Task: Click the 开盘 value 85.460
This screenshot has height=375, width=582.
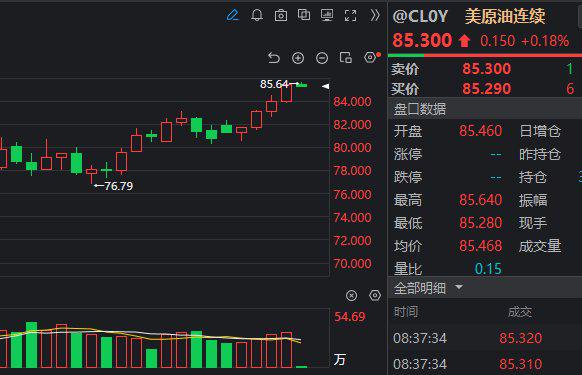Action: click(481, 131)
